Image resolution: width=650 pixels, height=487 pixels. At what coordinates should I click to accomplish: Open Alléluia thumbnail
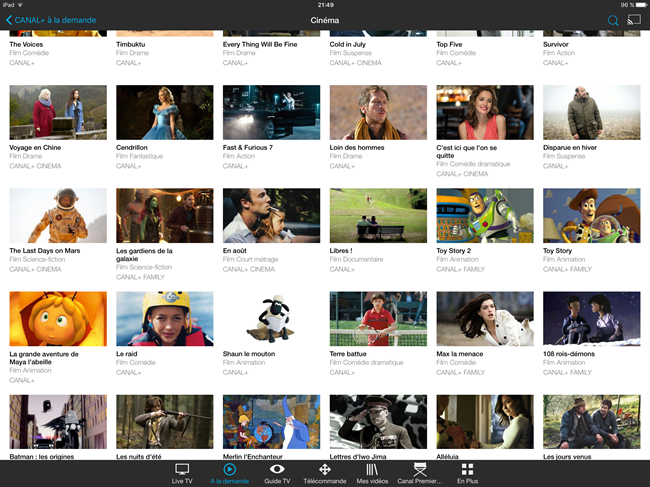pos(485,422)
